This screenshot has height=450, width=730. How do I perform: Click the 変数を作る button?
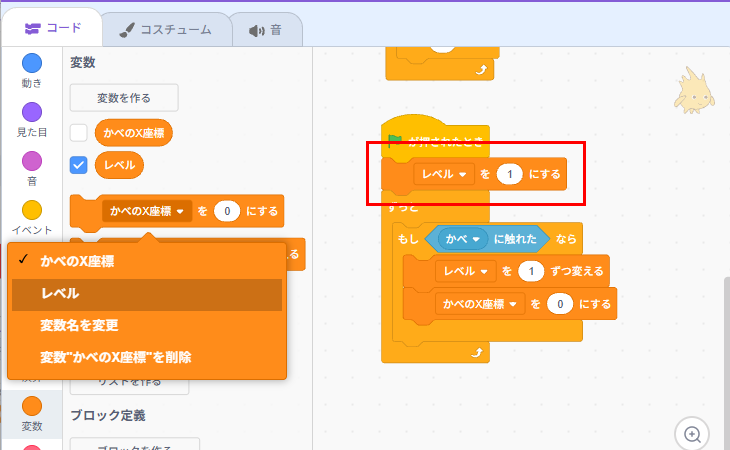124,98
